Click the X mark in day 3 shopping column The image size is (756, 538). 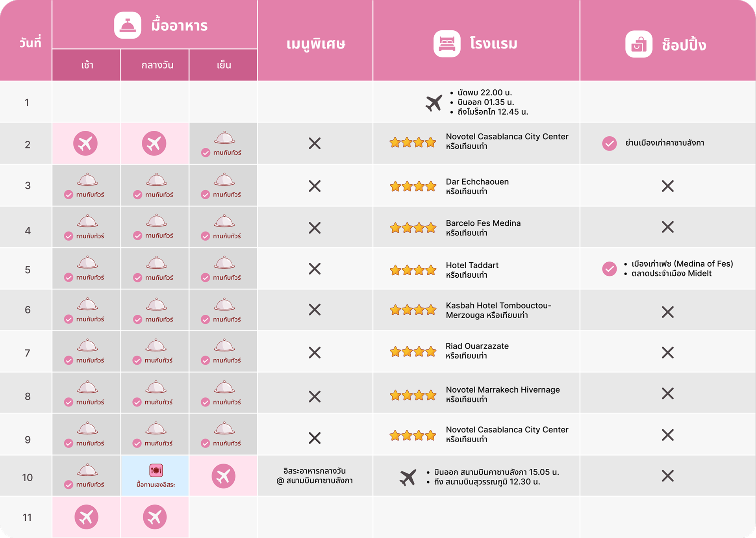click(667, 186)
